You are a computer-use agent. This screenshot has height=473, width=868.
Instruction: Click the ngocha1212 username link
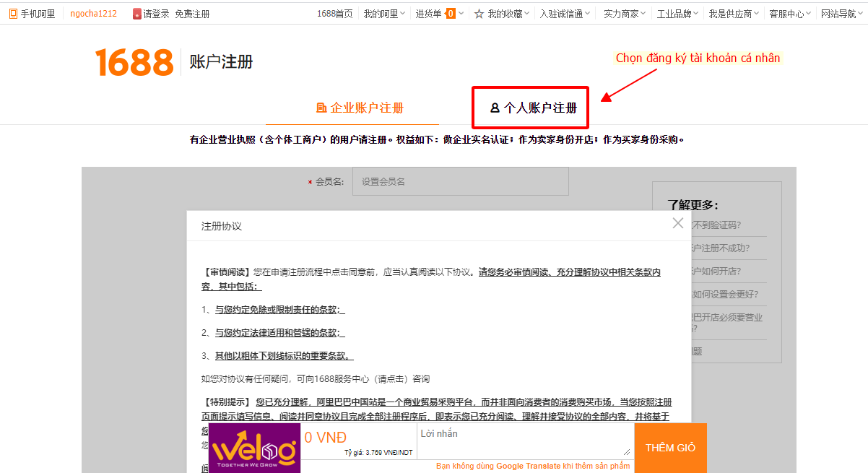coord(93,13)
